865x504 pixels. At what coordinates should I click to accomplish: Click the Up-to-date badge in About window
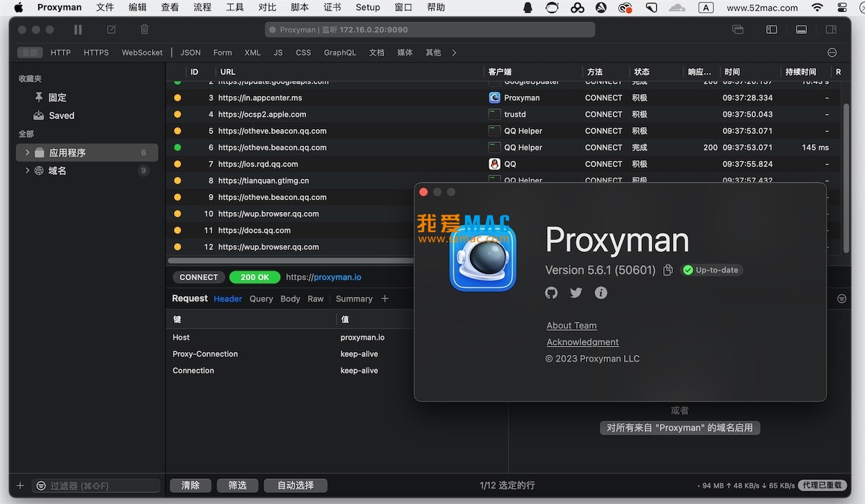(712, 270)
